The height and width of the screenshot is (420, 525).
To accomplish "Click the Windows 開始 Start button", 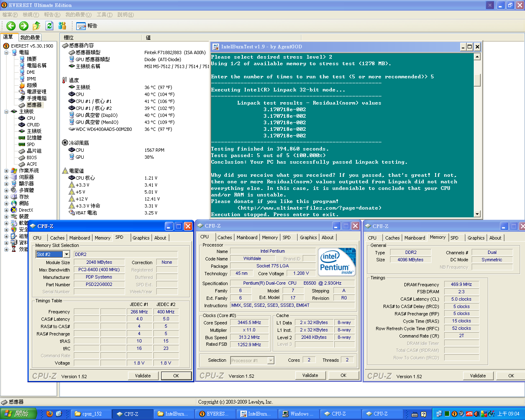I will (x=19, y=414).
